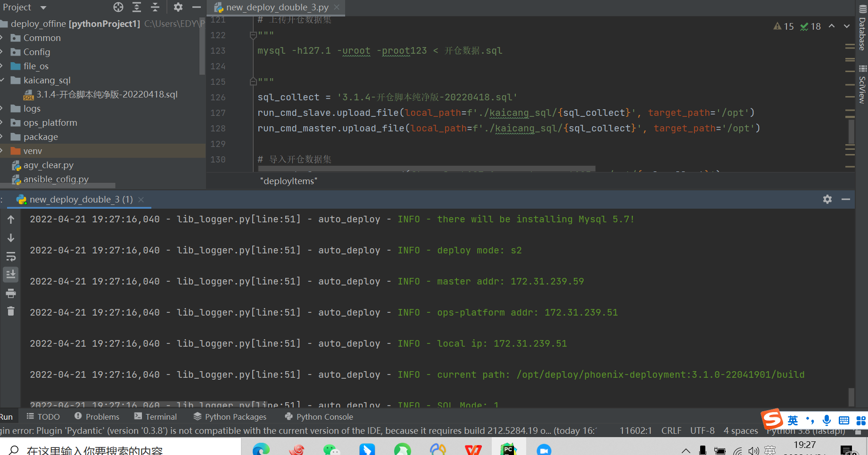Open Run panel settings gear
Image resolution: width=868 pixels, height=455 pixels.
coord(827,199)
